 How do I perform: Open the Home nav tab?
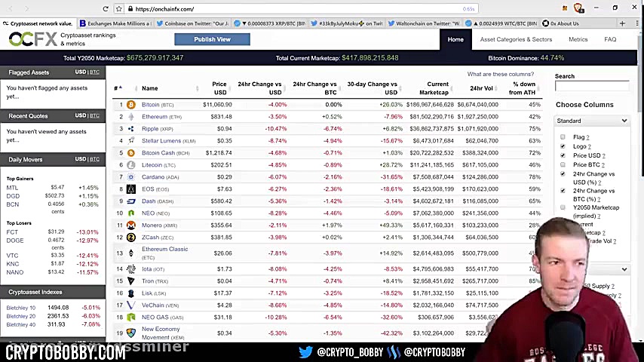point(455,39)
